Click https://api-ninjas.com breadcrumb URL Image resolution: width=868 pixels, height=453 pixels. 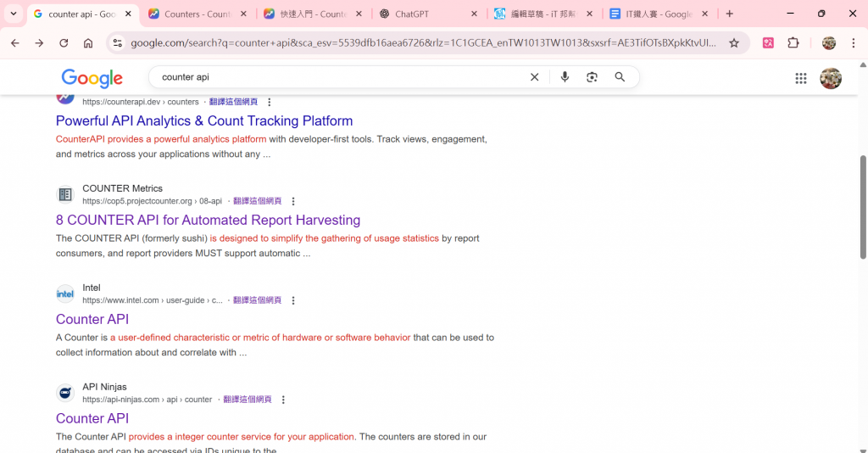tap(147, 400)
